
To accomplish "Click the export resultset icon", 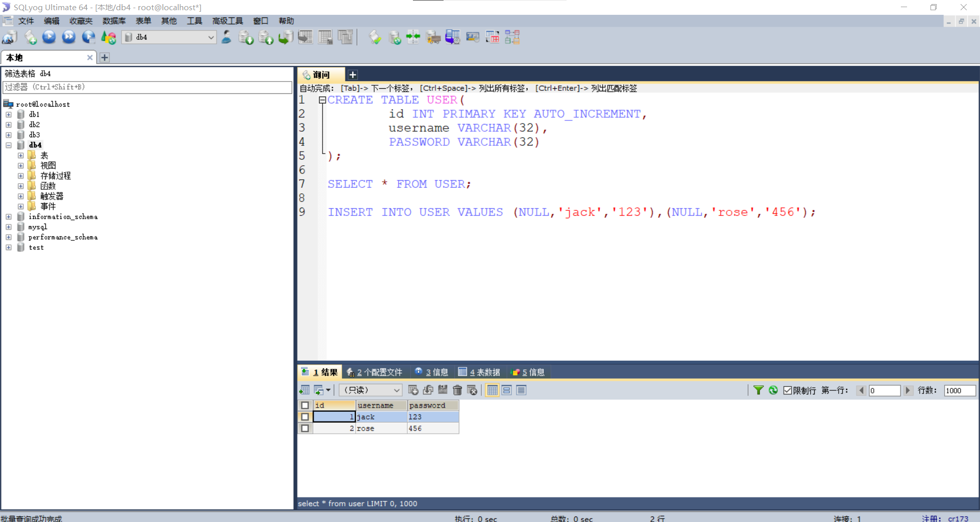I will pyautogui.click(x=304, y=390).
